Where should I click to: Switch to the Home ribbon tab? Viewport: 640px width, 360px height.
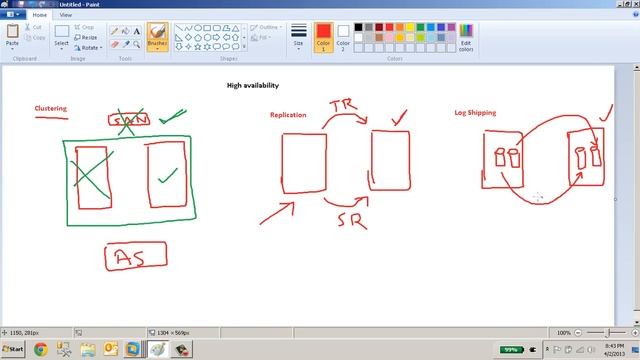(40, 15)
